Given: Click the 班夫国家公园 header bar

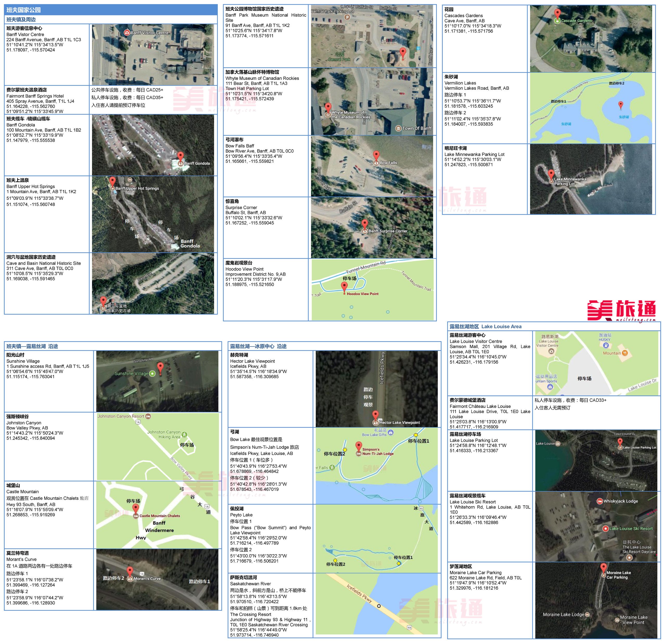Looking at the screenshot, I should pyautogui.click(x=111, y=10).
